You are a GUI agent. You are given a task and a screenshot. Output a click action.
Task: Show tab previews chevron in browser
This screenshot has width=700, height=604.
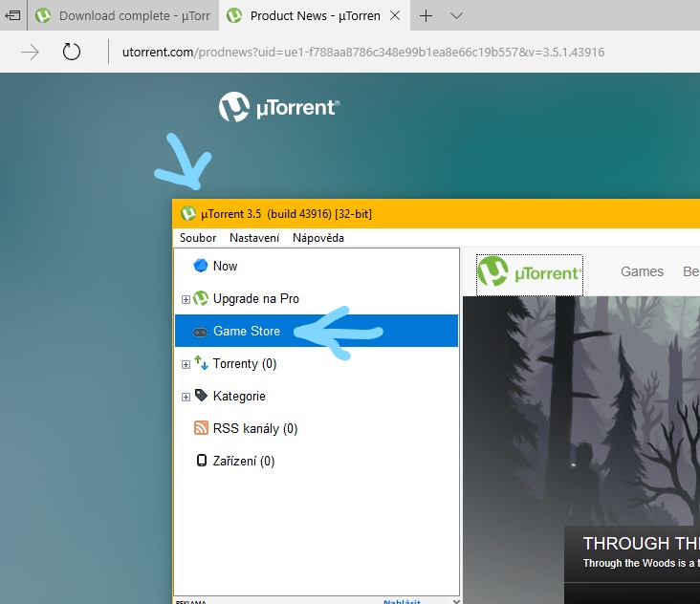click(456, 16)
